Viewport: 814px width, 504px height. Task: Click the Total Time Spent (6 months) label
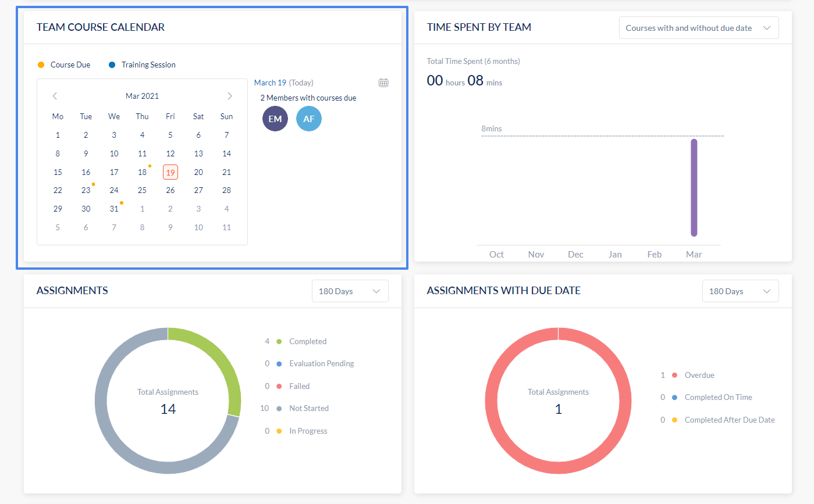tap(474, 61)
